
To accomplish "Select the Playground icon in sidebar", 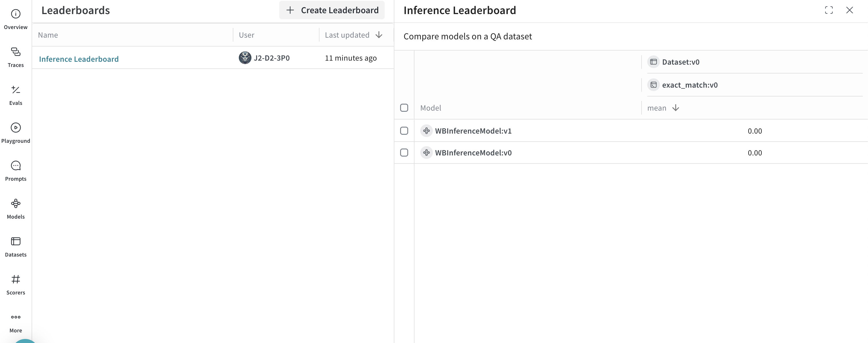I will click(x=15, y=128).
